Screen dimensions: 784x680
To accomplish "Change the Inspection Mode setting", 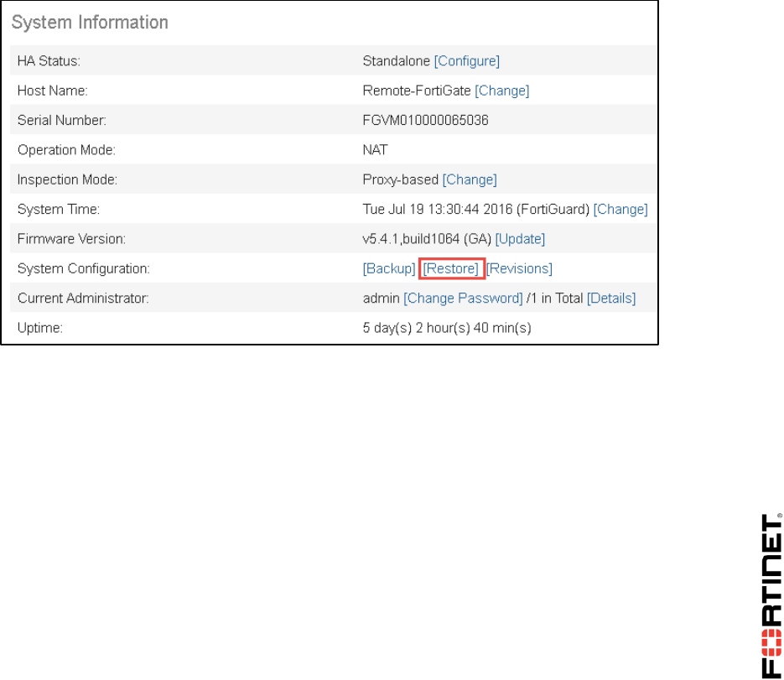I will [470, 179].
